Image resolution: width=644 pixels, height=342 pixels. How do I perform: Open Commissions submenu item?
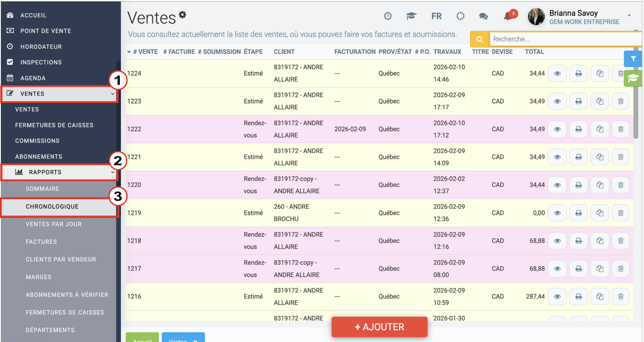(x=37, y=141)
